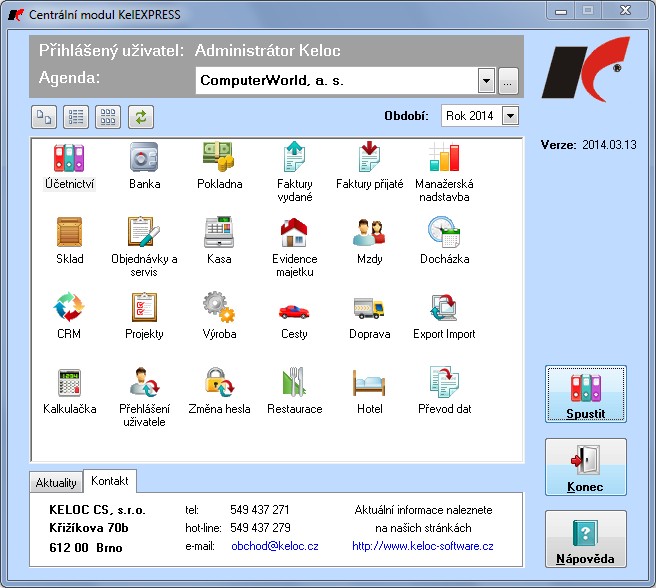Open the Projekty checklist icon
Image resolution: width=656 pixels, height=588 pixels.
pos(144,307)
